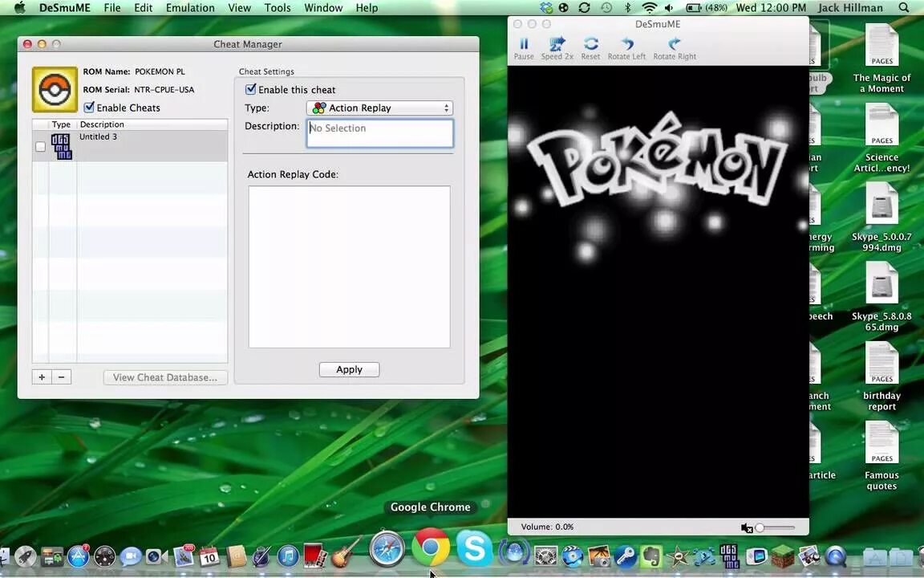Open Photo Booth icon in the dock
The height and width of the screenshot is (578, 924).
[315, 556]
